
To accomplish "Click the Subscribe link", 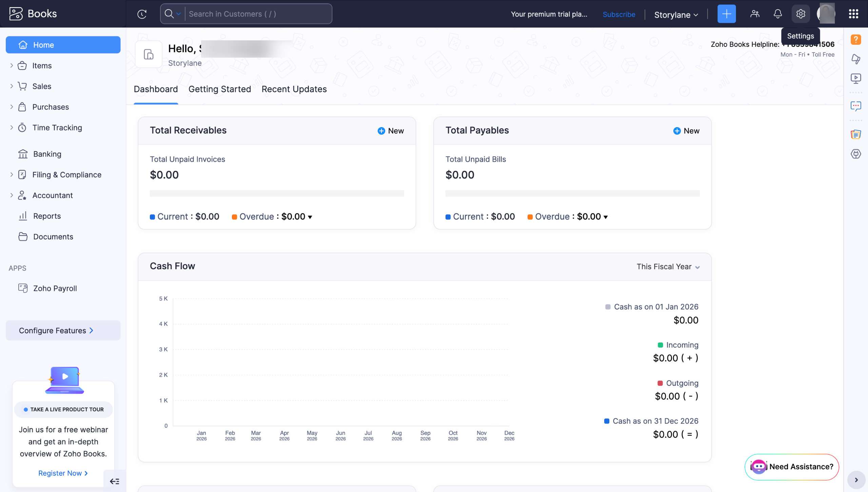I will click(x=619, y=14).
